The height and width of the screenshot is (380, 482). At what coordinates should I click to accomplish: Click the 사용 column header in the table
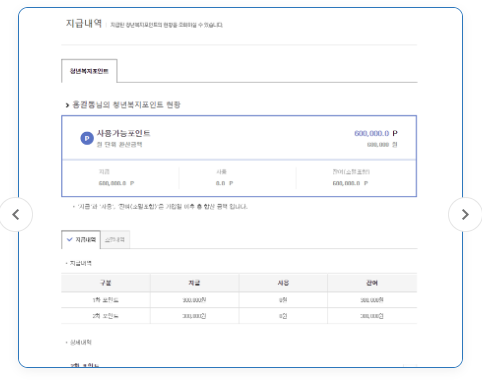click(283, 283)
